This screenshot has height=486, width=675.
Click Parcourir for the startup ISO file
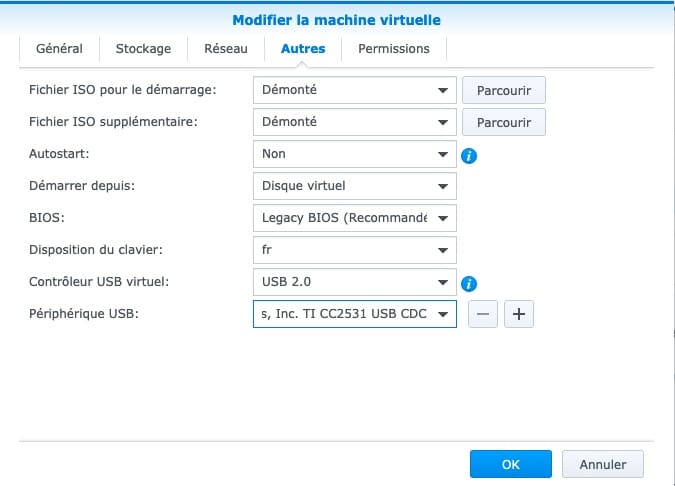pyautogui.click(x=503, y=90)
